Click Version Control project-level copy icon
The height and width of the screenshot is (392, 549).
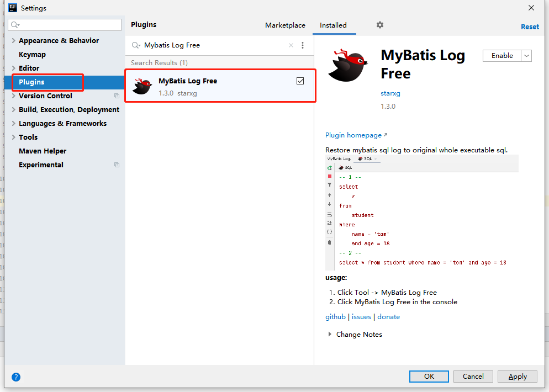point(117,96)
